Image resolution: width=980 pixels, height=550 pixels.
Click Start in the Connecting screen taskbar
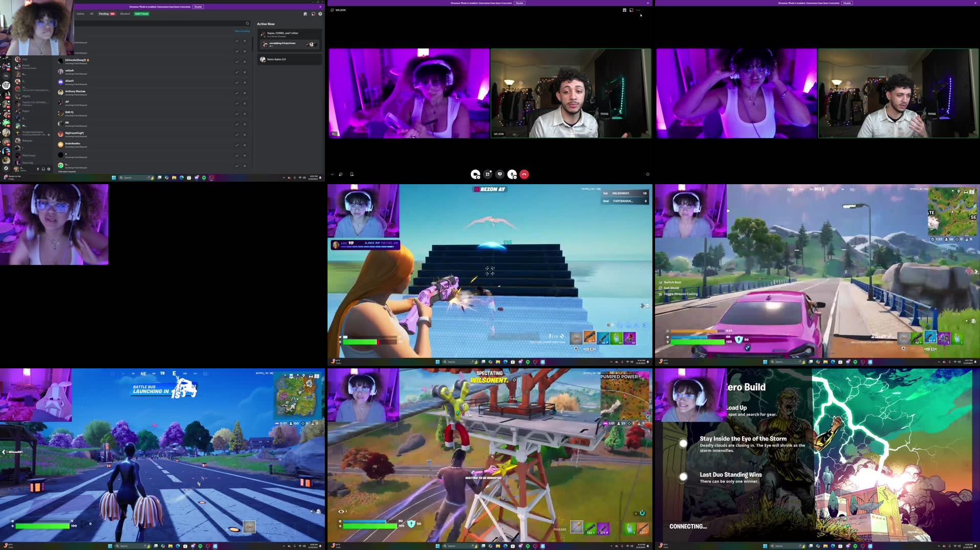765,546
